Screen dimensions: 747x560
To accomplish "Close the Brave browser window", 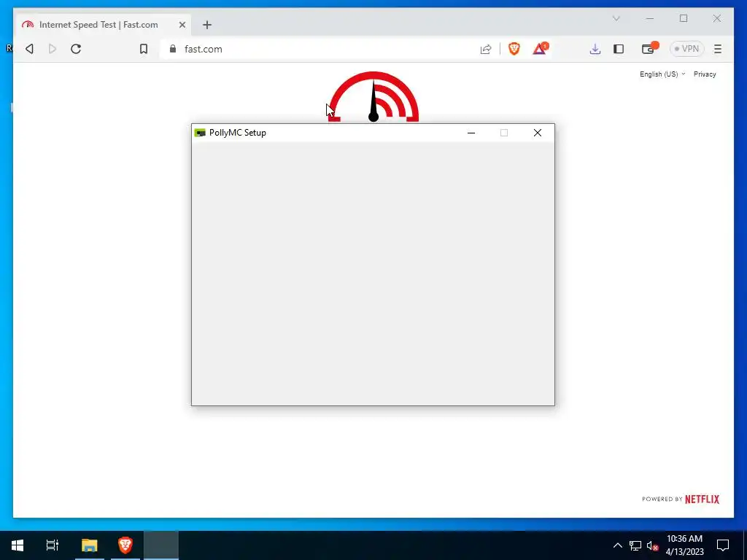I will [x=717, y=18].
